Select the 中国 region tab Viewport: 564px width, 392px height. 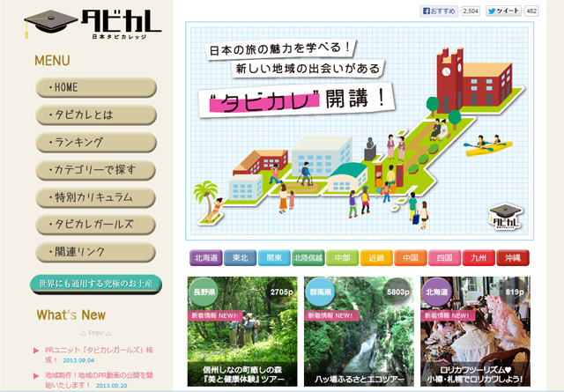coord(411,258)
